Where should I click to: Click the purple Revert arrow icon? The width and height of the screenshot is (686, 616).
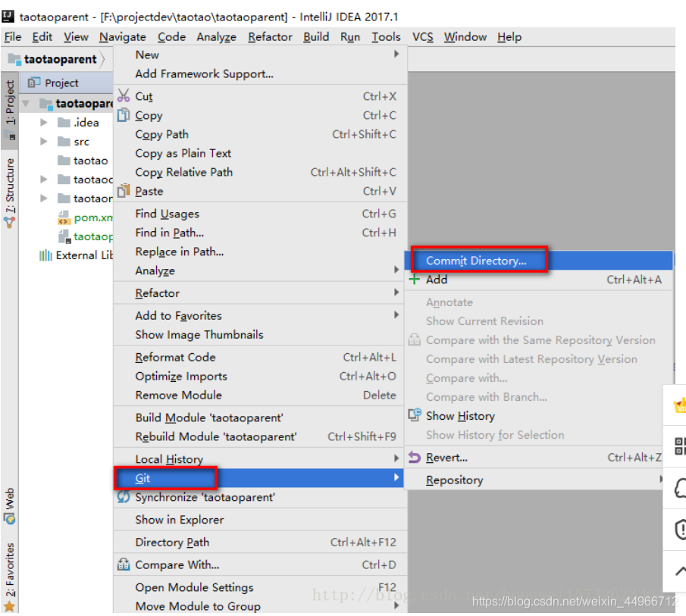pos(415,458)
